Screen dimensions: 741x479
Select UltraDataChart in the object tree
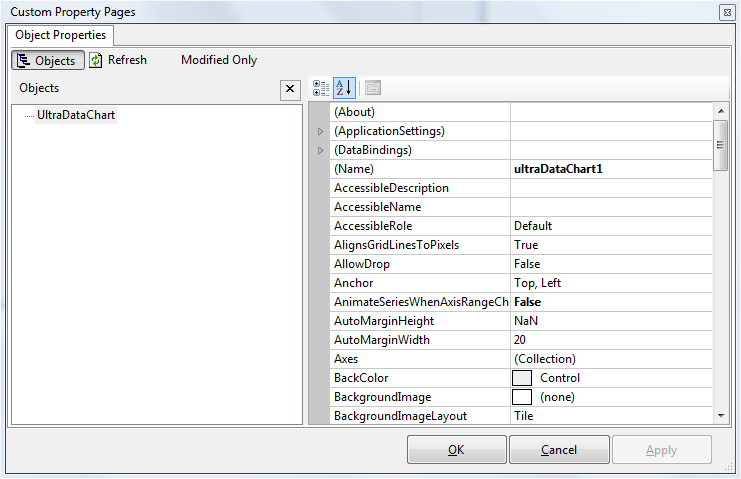76,115
